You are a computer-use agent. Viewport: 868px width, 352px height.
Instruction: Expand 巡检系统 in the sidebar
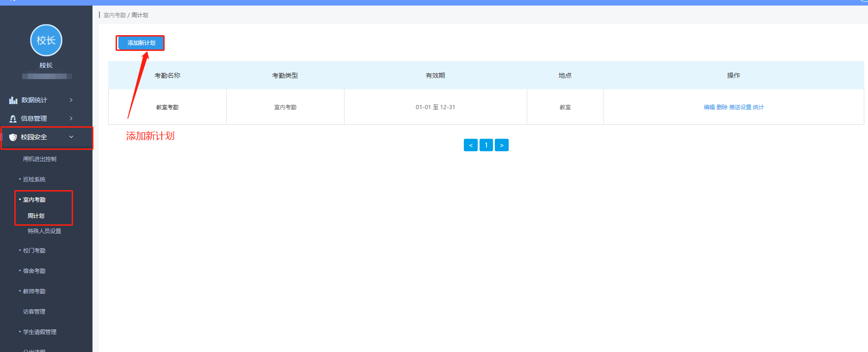(34, 179)
